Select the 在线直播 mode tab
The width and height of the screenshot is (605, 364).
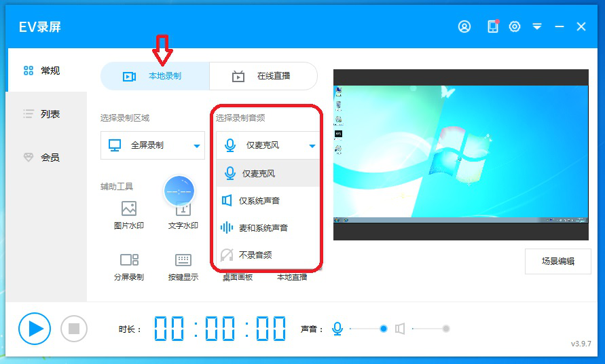pos(263,76)
